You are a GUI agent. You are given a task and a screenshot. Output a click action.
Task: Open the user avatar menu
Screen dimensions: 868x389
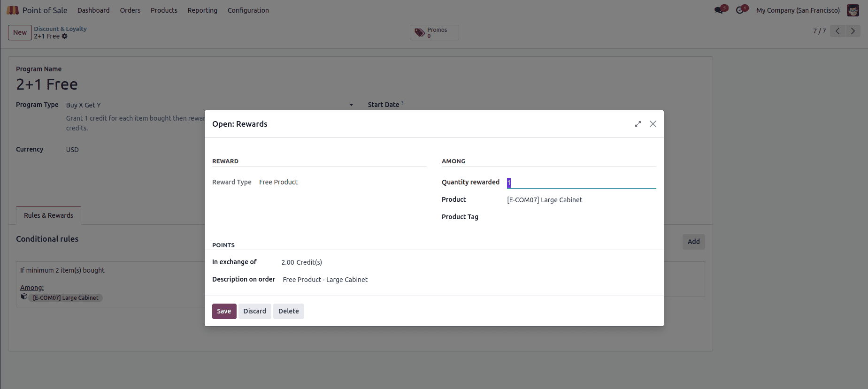853,10
